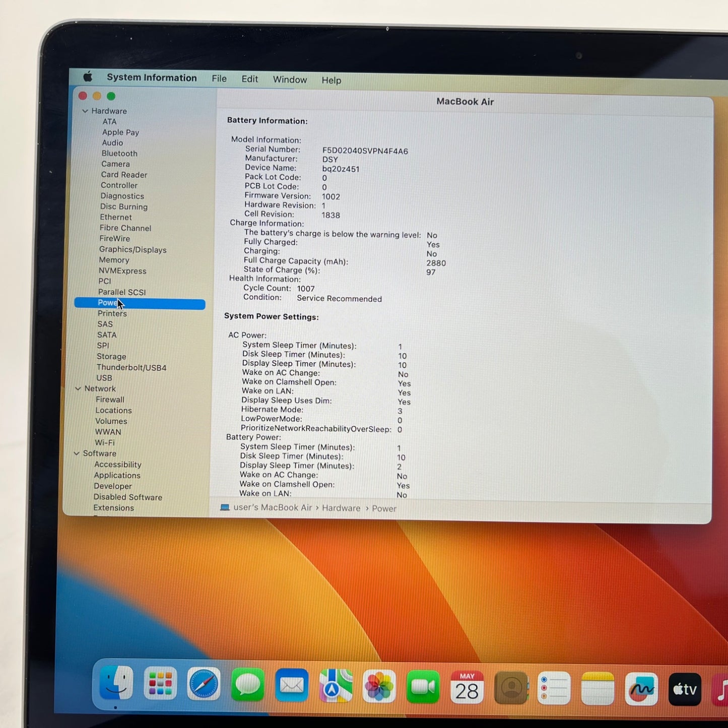Open the Window menu
Image resolution: width=728 pixels, height=728 pixels.
(x=290, y=80)
